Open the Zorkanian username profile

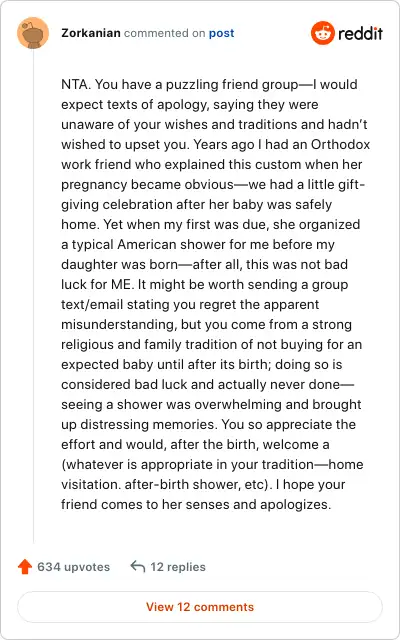pyautogui.click(x=91, y=33)
